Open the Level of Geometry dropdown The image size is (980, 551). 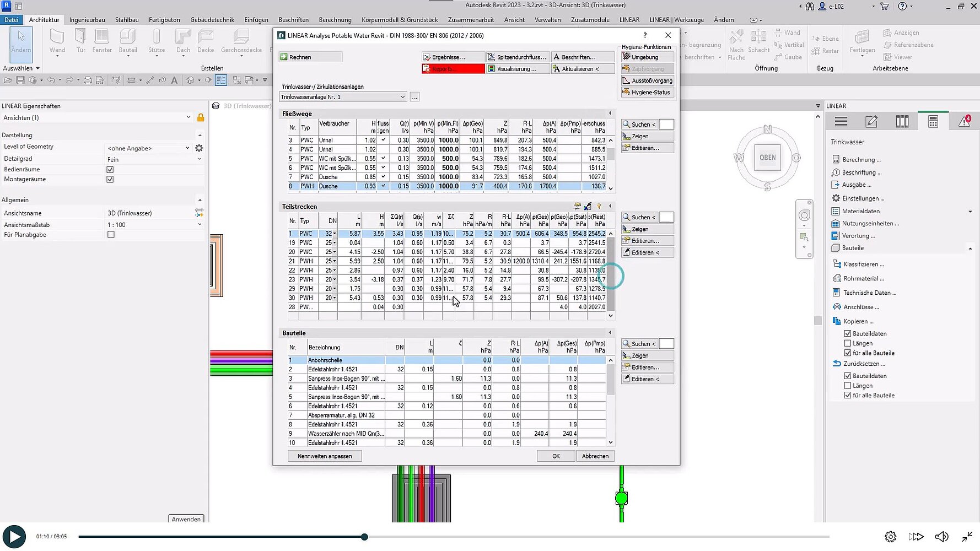click(x=187, y=148)
